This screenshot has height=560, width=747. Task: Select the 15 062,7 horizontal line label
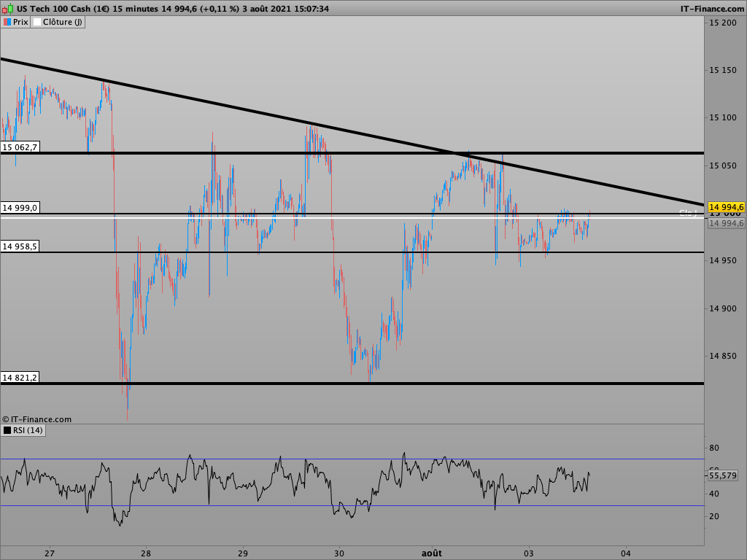[20, 147]
